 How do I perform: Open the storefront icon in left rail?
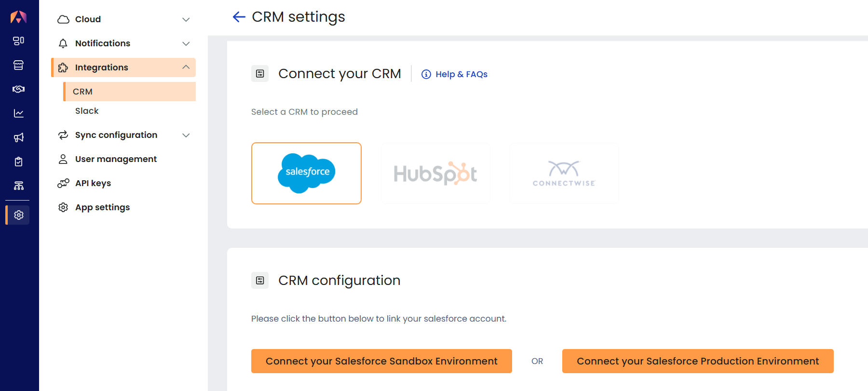click(x=18, y=65)
